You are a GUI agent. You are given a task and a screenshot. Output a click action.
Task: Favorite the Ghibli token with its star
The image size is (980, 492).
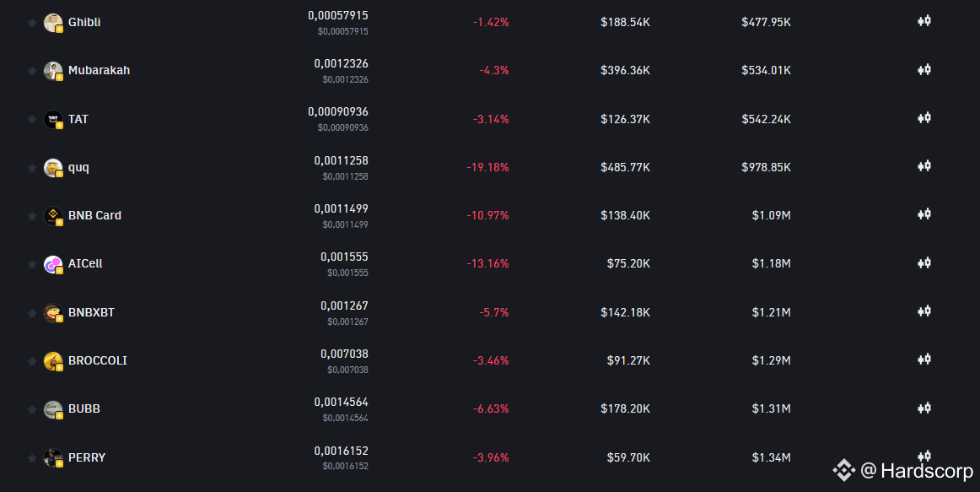(x=31, y=22)
